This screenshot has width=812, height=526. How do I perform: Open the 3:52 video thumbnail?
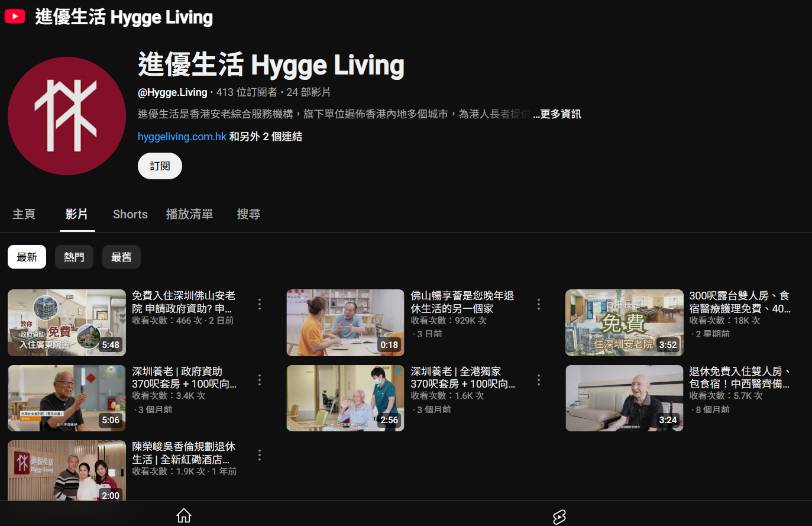(x=625, y=322)
